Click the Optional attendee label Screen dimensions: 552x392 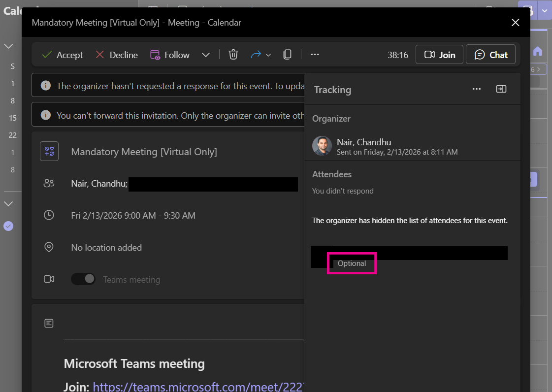click(352, 263)
